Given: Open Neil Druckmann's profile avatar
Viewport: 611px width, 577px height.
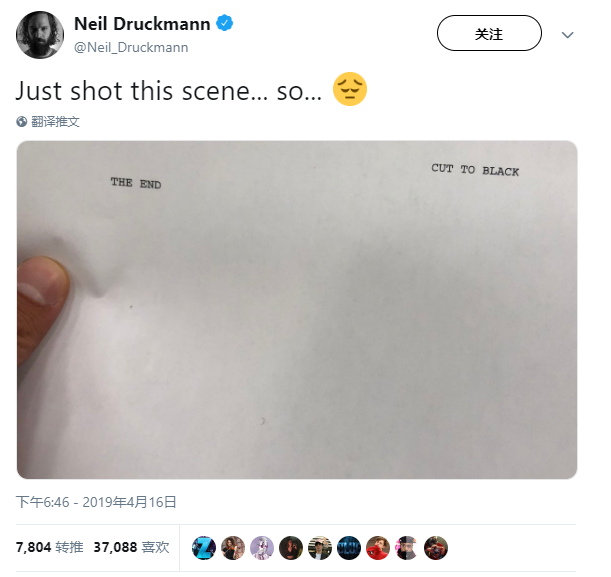Looking at the screenshot, I should [x=40, y=35].
